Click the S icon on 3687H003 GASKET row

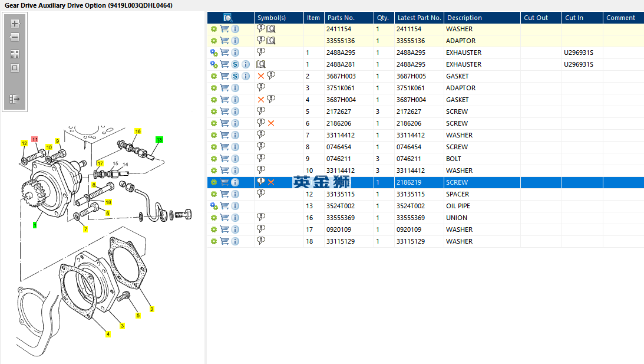tap(235, 76)
